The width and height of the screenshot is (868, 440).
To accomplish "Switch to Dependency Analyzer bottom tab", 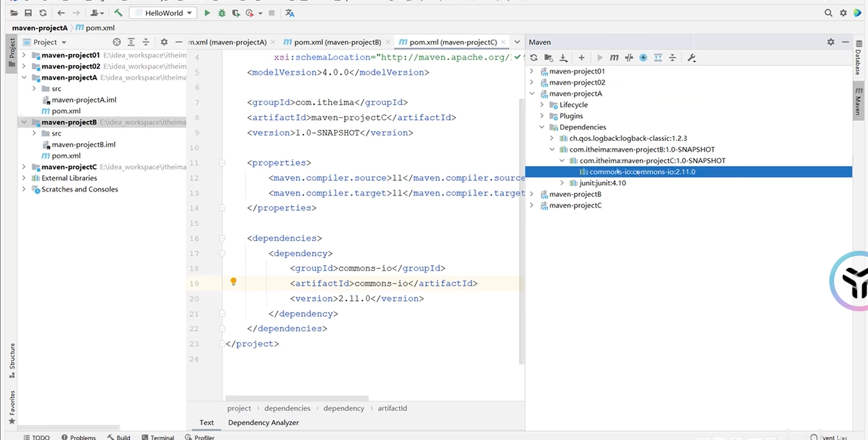I will (x=263, y=422).
